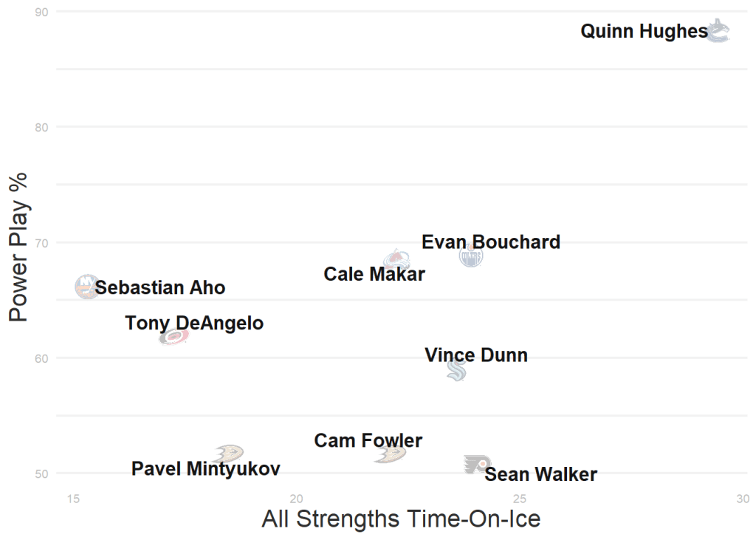This screenshot has height=540, width=756.
Task: Click the Cale Makar text label
Action: click(x=374, y=275)
